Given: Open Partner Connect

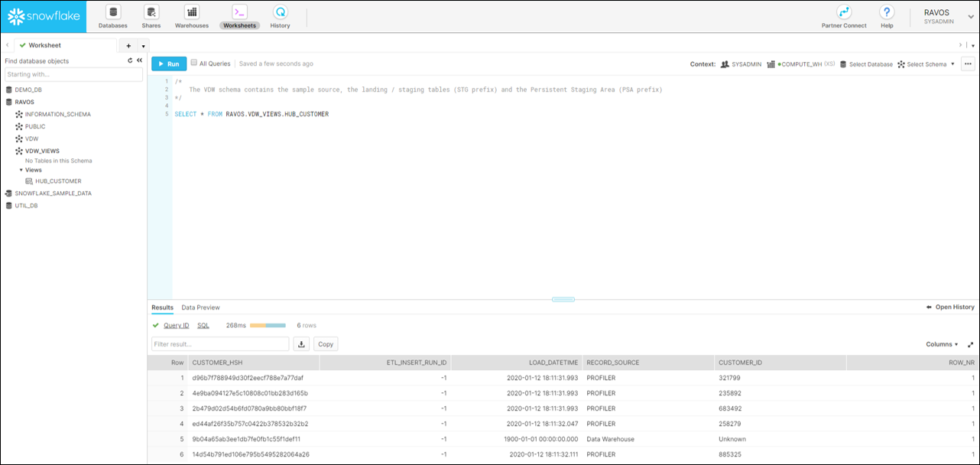Looking at the screenshot, I should (x=843, y=16).
